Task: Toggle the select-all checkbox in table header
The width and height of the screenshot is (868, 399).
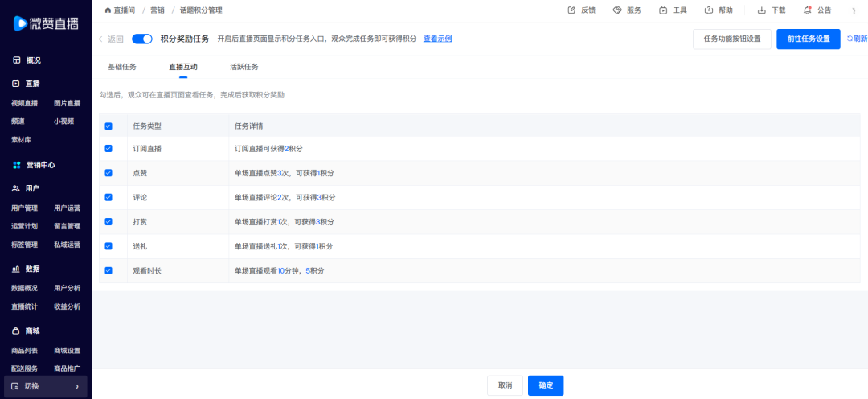Action: coord(108,126)
